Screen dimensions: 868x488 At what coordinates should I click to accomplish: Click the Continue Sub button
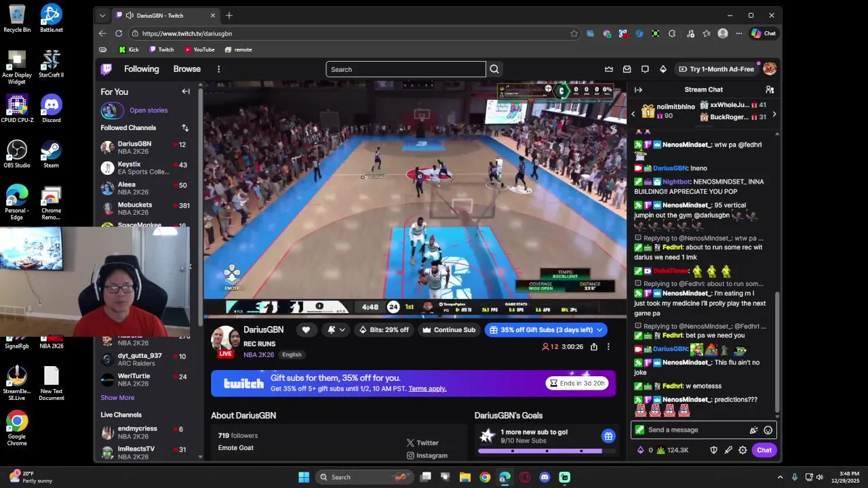(x=449, y=330)
